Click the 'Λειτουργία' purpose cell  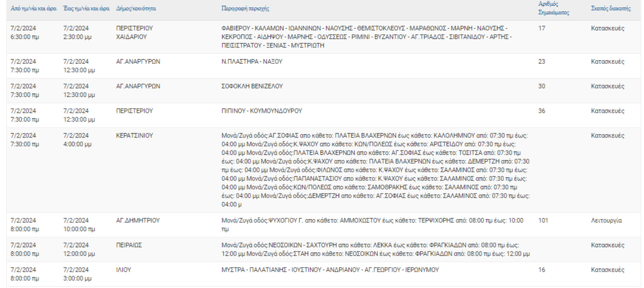606,221
